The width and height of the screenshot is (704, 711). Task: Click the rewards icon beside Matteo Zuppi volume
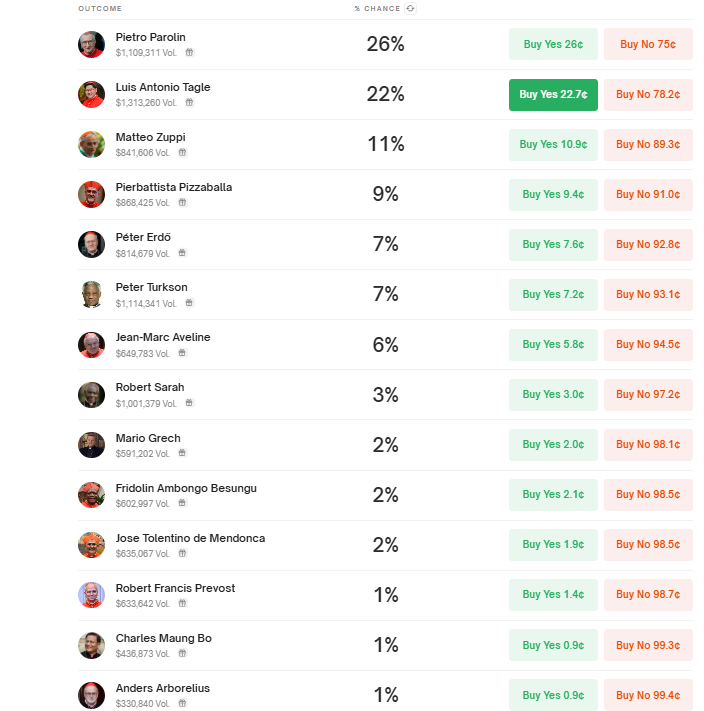click(182, 152)
